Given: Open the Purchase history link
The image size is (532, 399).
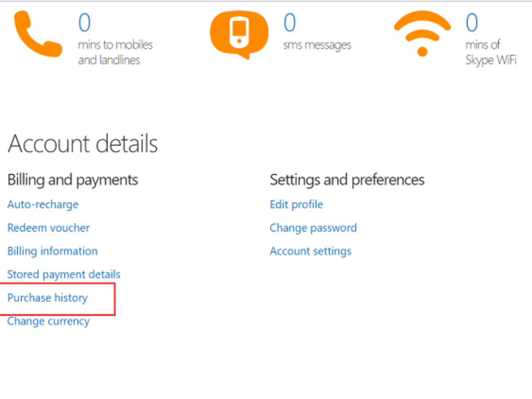Looking at the screenshot, I should click(47, 297).
